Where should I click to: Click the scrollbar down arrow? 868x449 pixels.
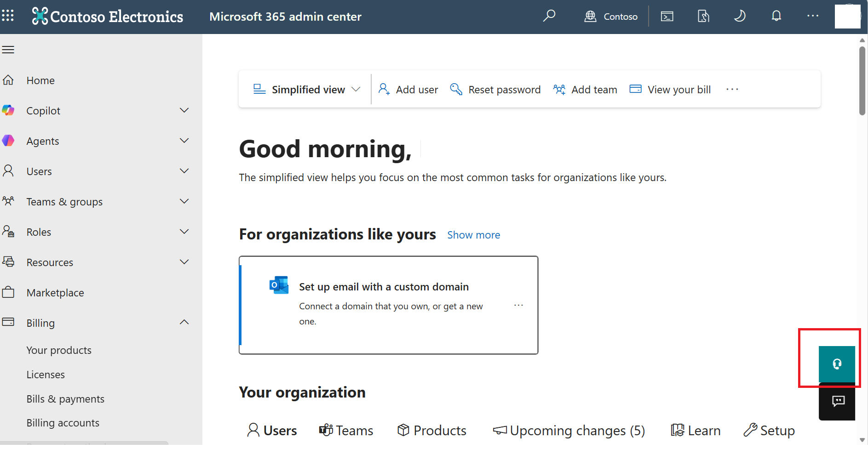click(862, 440)
